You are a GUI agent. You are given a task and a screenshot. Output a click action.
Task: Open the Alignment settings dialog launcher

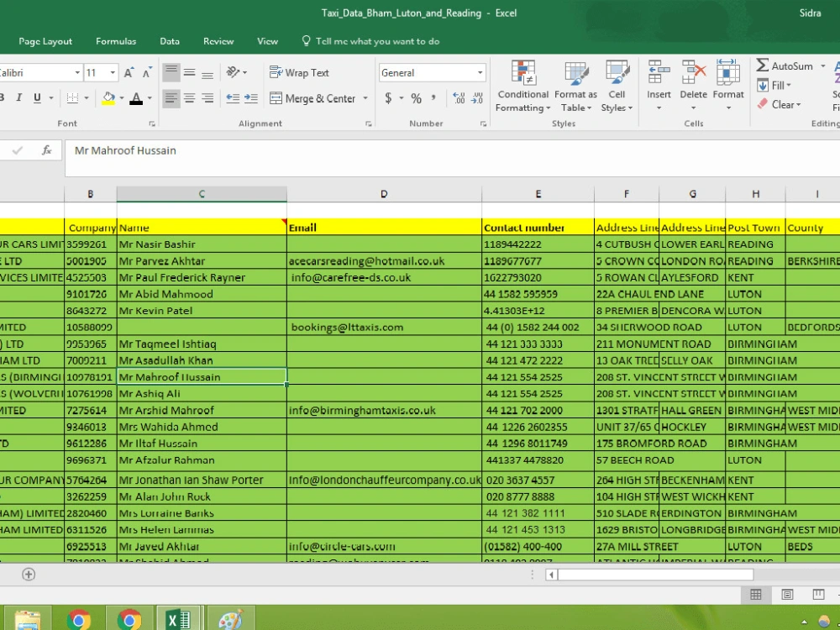point(369,123)
